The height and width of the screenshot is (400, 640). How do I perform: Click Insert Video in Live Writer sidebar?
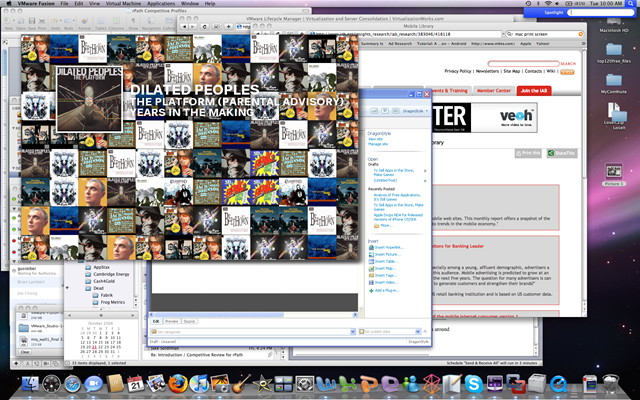point(383,282)
